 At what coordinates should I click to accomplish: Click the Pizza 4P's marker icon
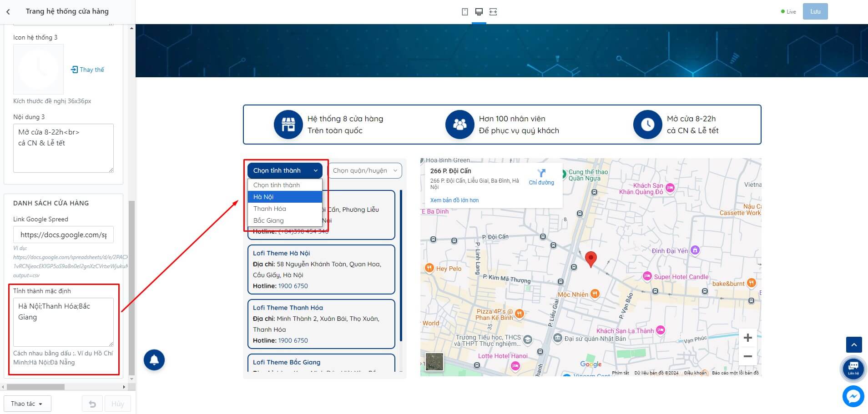tap(519, 313)
